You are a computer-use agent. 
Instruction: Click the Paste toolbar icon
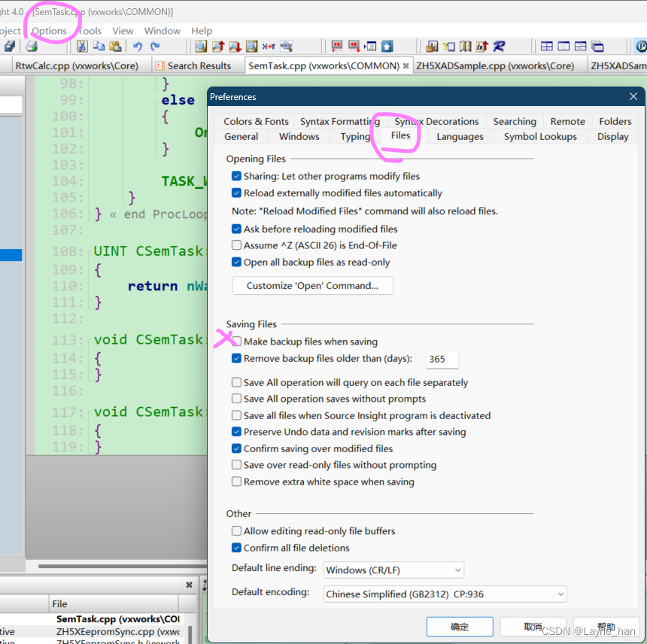tap(114, 47)
